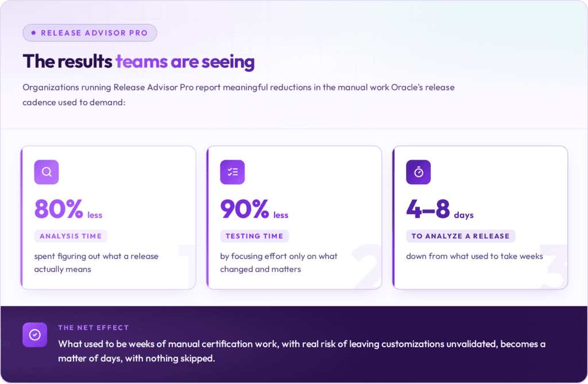This screenshot has width=588, height=384.
Task: Click the stopwatch release icon
Action: (419, 172)
